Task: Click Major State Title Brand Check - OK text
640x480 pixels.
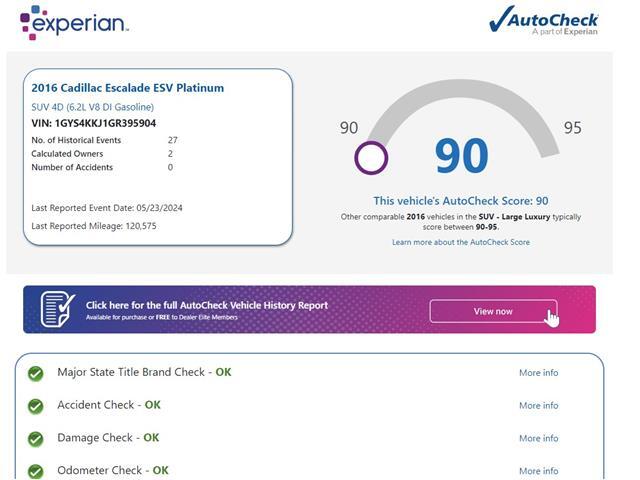Action: click(x=144, y=372)
